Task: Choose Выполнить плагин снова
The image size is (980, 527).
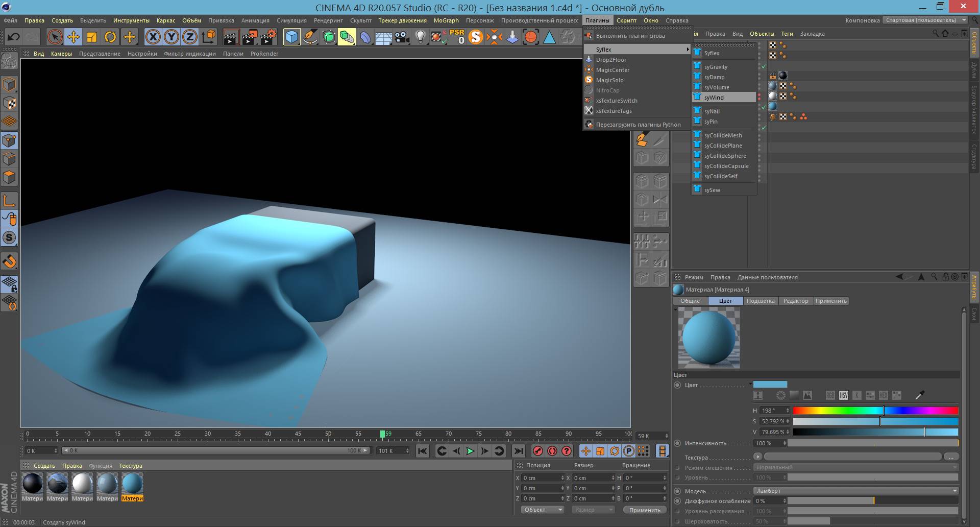Action: [x=636, y=36]
